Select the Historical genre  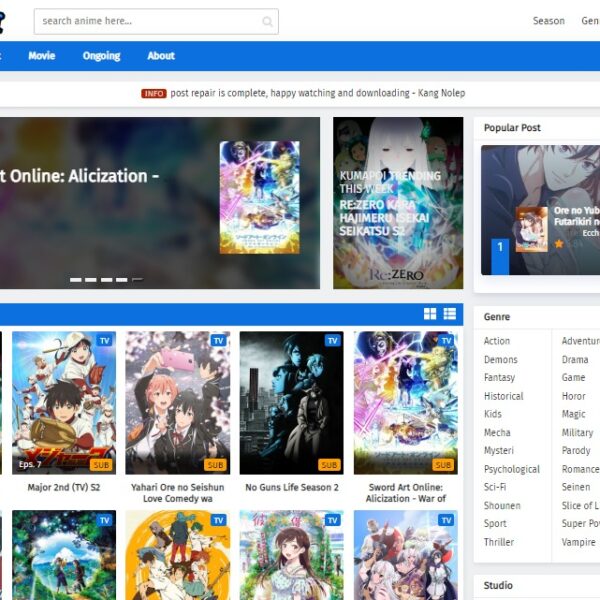coord(504,396)
